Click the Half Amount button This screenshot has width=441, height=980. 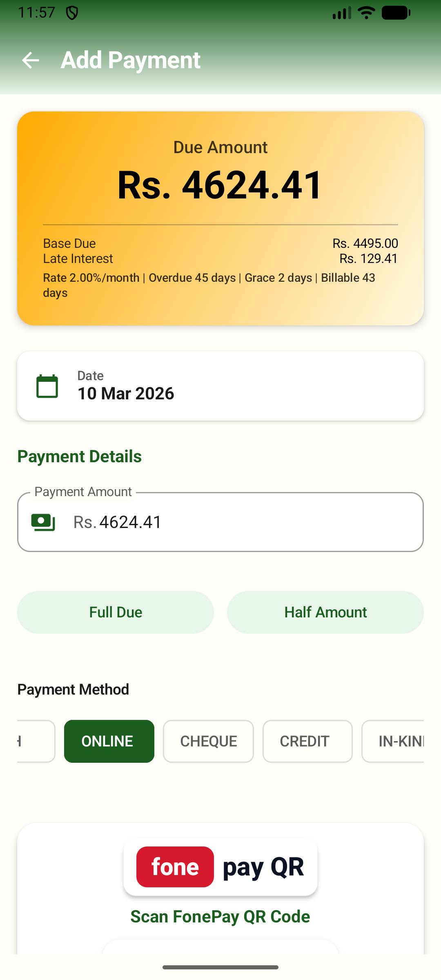click(x=325, y=612)
